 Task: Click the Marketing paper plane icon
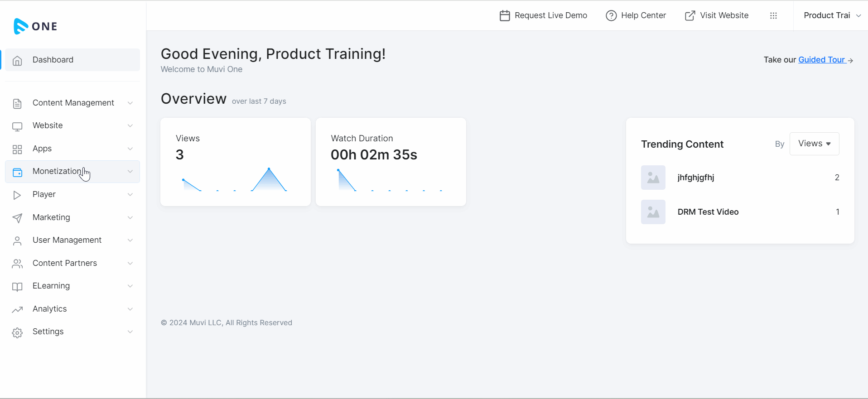pos(17,218)
